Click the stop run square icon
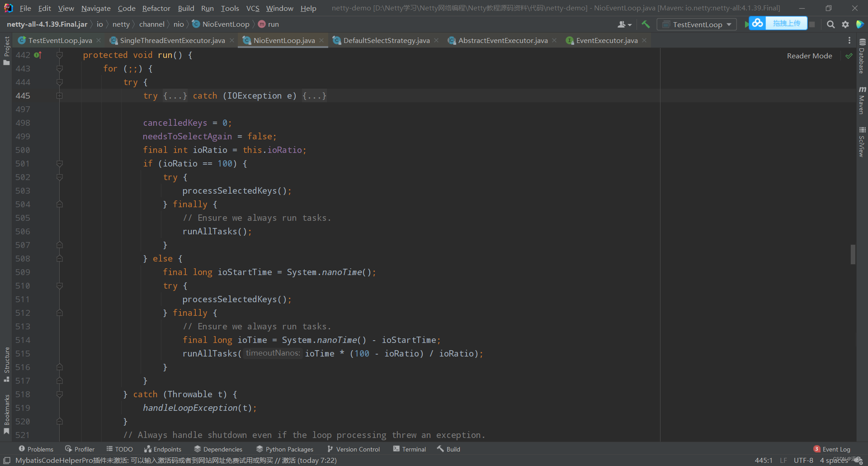Viewport: 868px width, 466px height. click(812, 24)
